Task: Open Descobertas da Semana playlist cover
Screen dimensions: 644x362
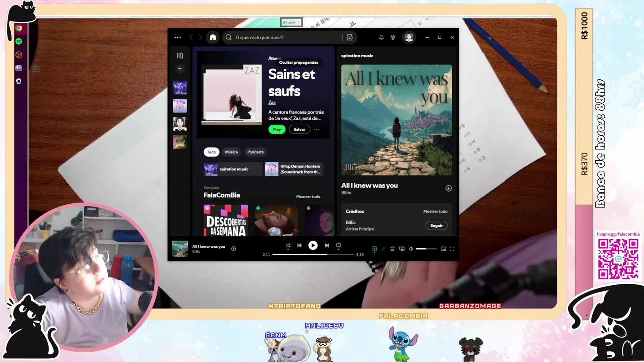Action: pyautogui.click(x=226, y=220)
